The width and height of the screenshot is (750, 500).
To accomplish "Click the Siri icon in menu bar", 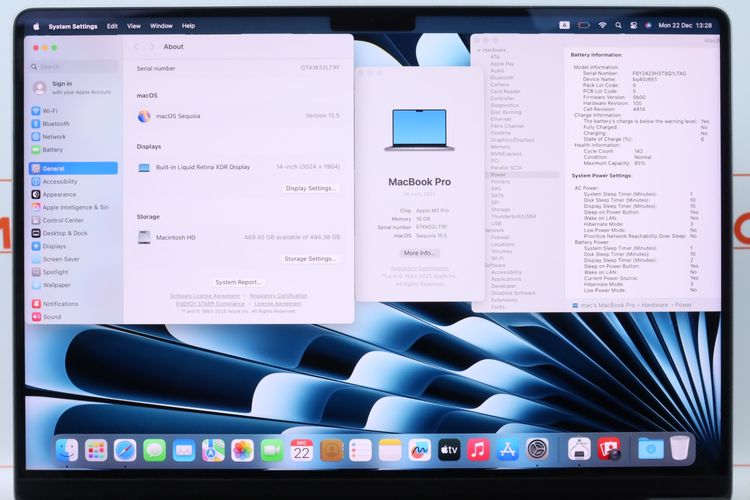I will tap(648, 25).
